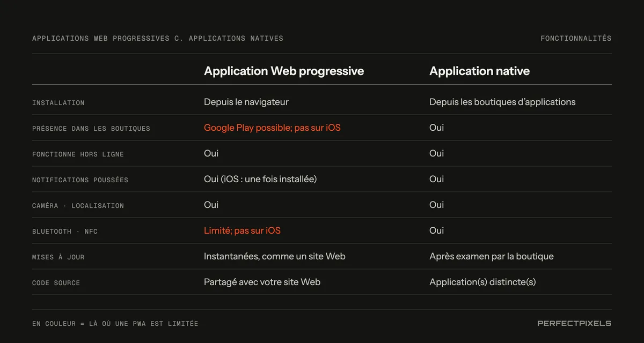Click native column "Oui" in Caméra · Localisation row
Screen dimensions: 644x343
(436, 205)
